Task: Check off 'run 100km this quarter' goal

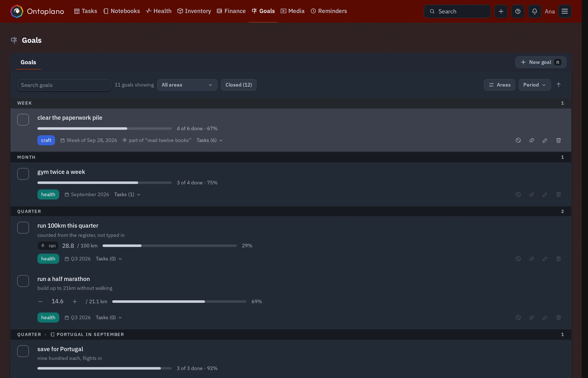Action: (x=23, y=228)
